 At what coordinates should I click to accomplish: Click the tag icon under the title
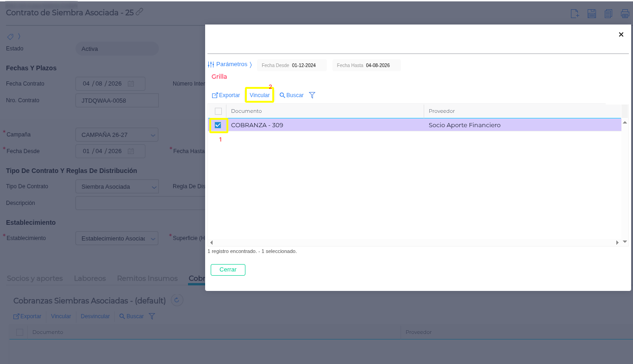(10, 36)
